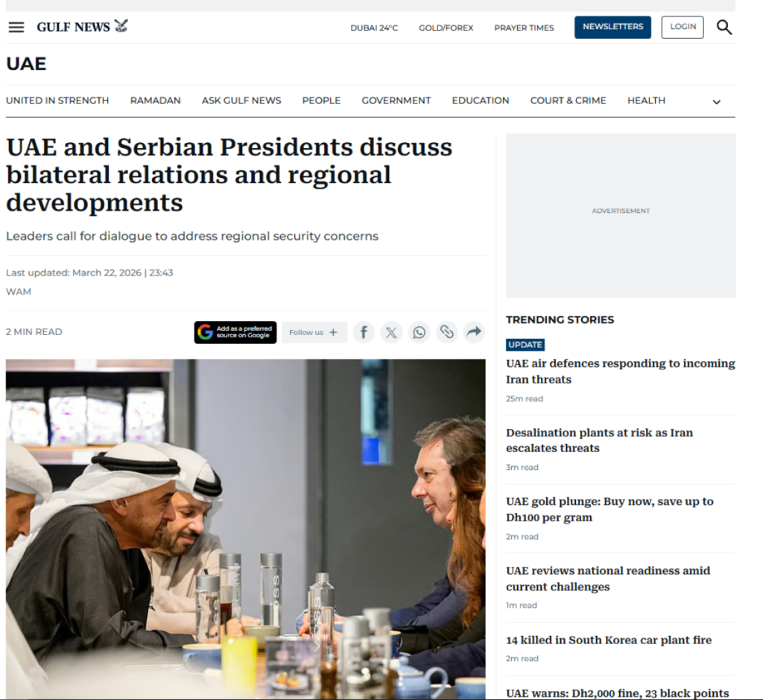Click the share arrow icon

(x=475, y=332)
